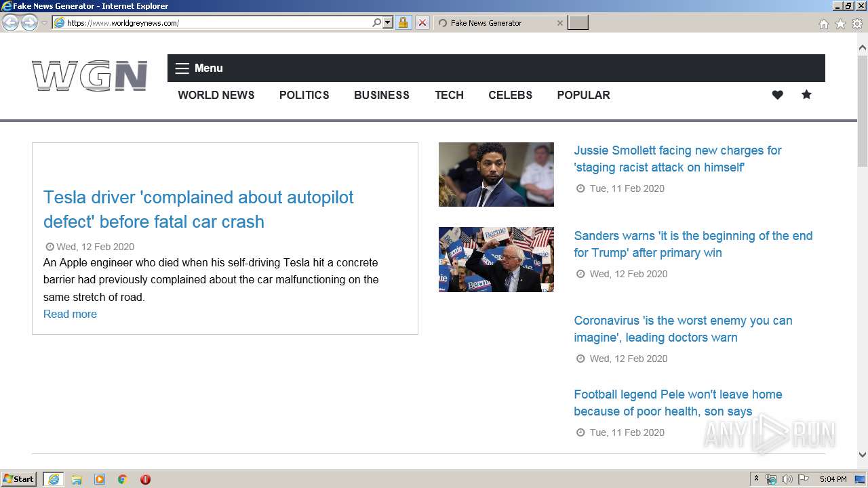The width and height of the screenshot is (868, 488).
Task: Click the address bar search magnifier icon
Action: pos(376,22)
